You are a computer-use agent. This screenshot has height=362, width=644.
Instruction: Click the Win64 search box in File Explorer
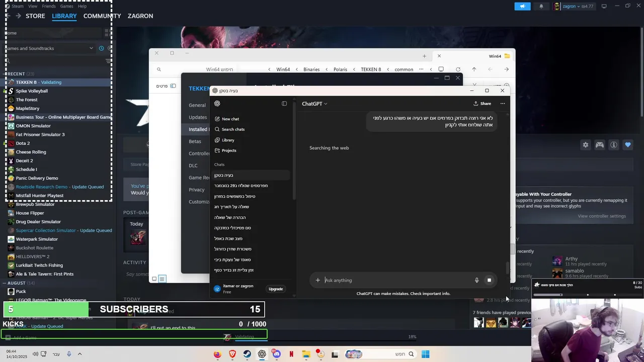pos(196,69)
